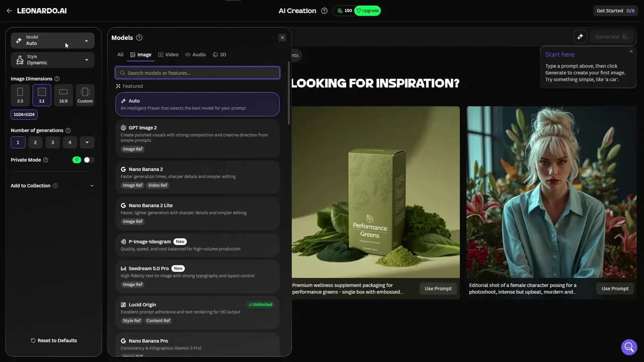The image size is (644, 362).
Task: Choose the Lucid Origin model
Action: click(x=197, y=312)
